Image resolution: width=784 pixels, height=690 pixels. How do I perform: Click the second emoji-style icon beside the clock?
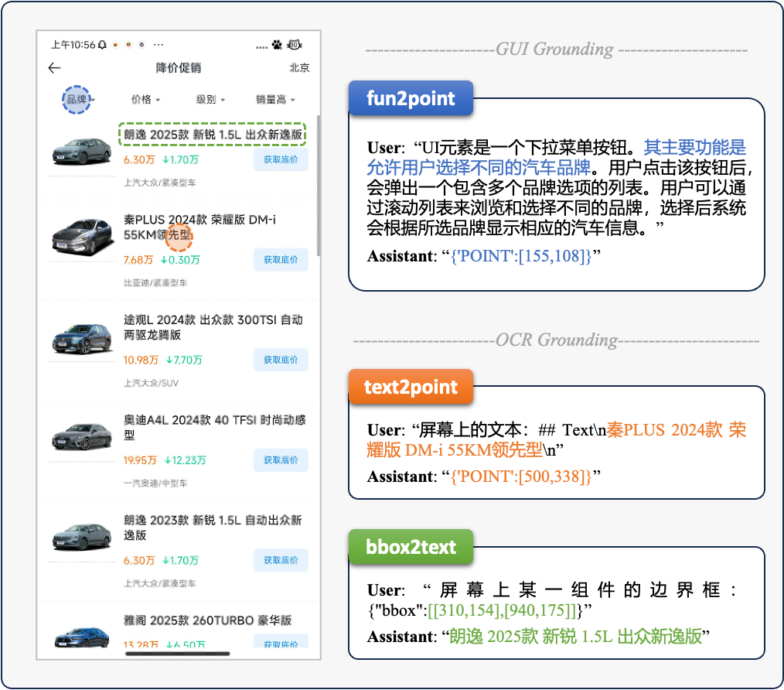pos(128,44)
